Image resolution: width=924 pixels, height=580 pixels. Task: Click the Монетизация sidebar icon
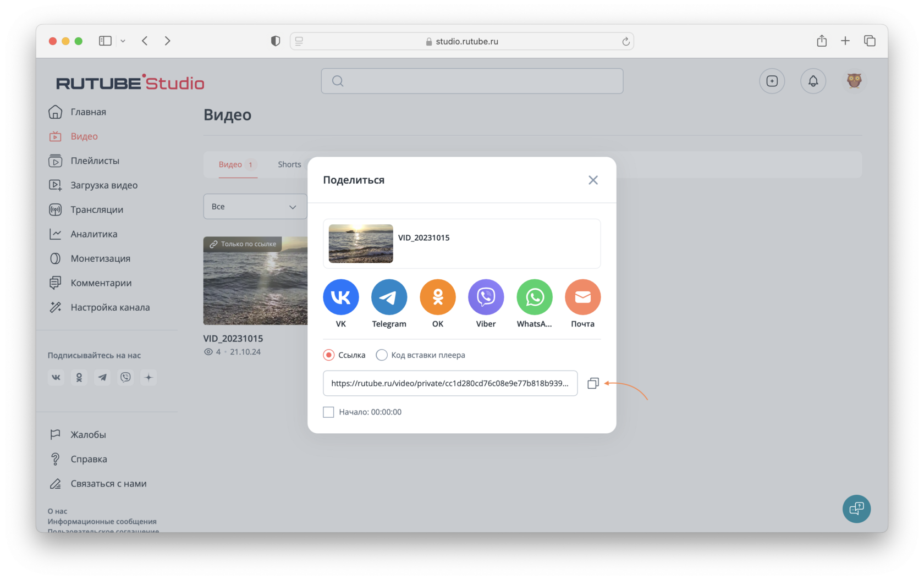[56, 258]
